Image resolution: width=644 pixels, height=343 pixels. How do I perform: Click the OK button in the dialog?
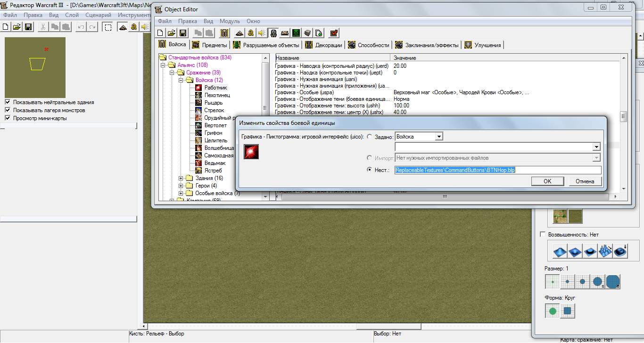pyautogui.click(x=547, y=181)
